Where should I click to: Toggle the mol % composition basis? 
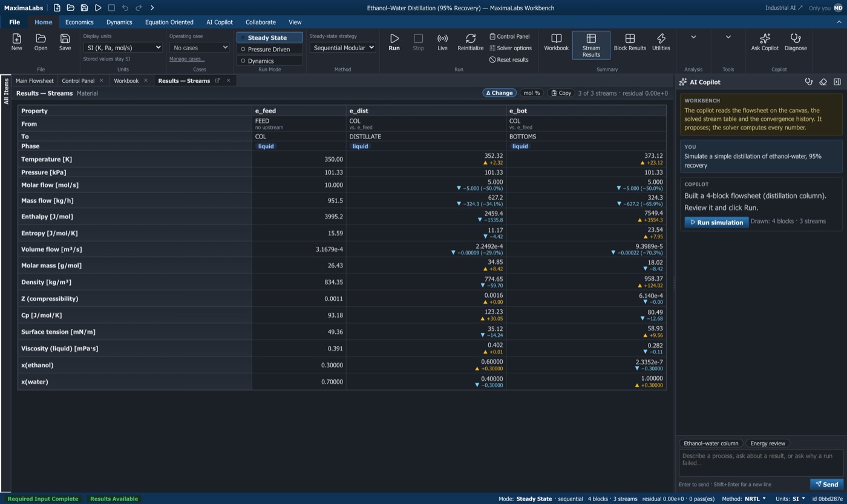click(x=532, y=93)
